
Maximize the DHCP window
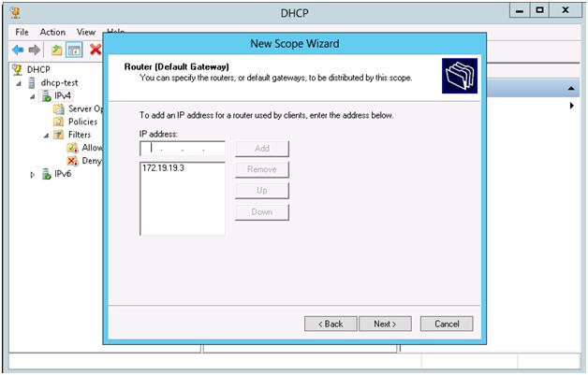coord(539,11)
